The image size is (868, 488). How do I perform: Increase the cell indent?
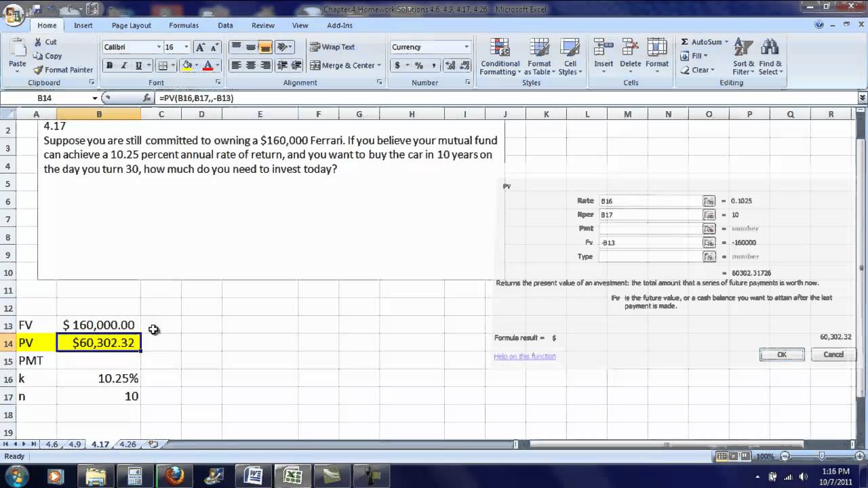click(x=297, y=66)
